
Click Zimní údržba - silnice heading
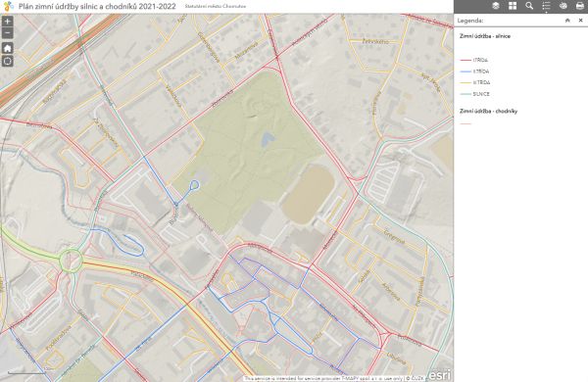(x=485, y=36)
